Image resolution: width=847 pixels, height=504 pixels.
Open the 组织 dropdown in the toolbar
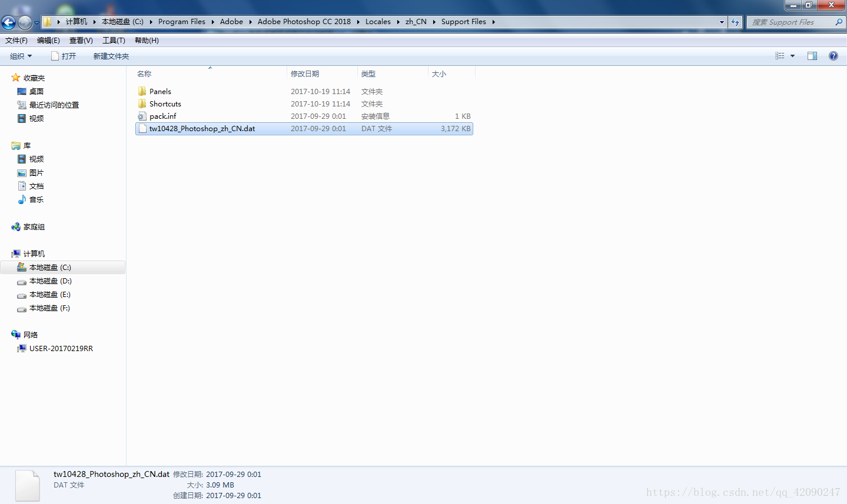(x=21, y=56)
